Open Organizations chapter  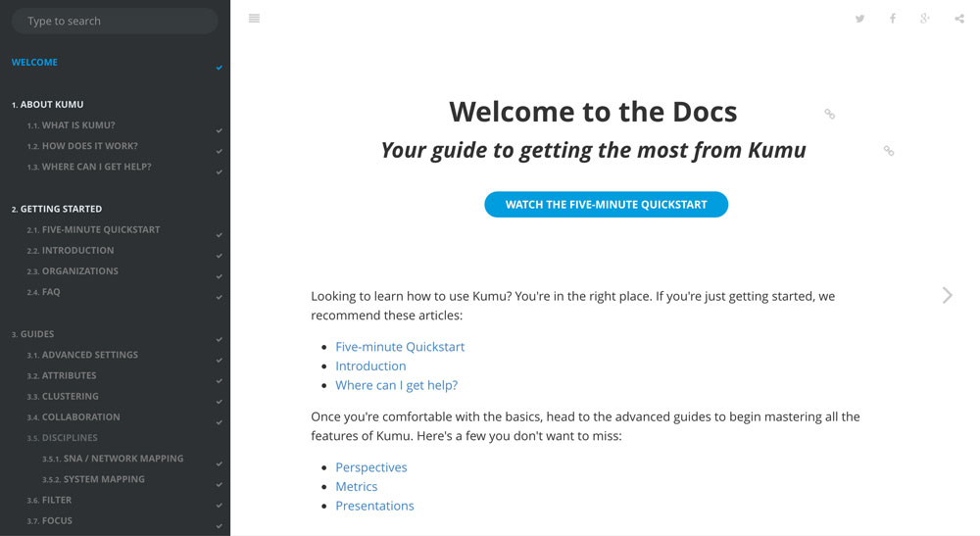[x=73, y=271]
